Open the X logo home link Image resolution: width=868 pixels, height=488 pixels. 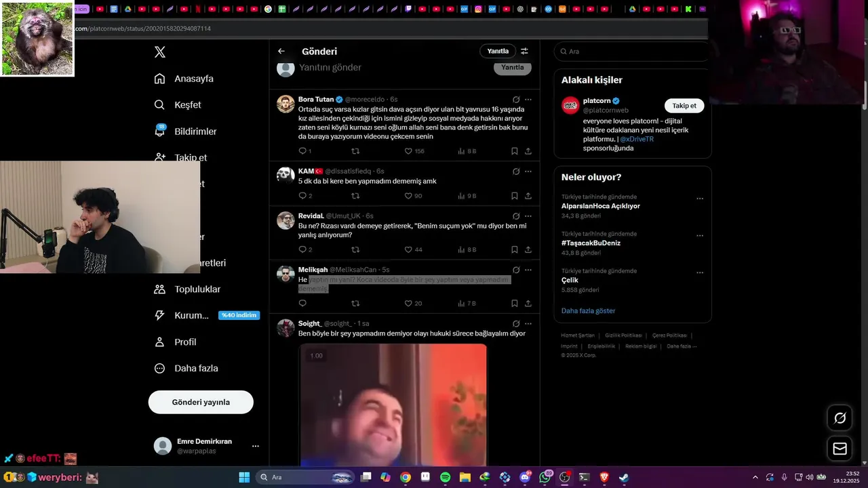tap(160, 52)
